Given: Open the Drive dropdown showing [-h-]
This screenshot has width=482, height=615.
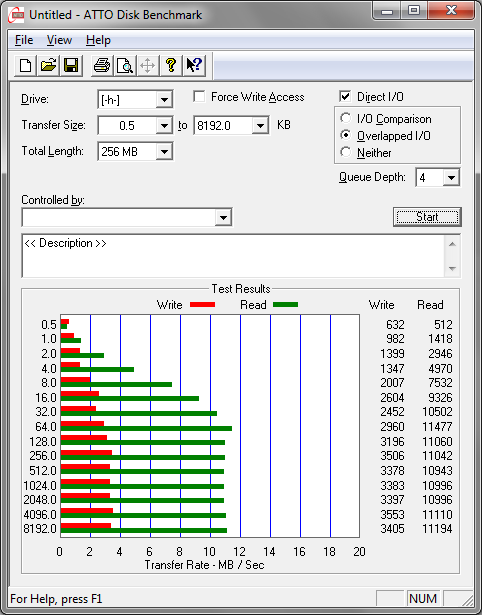Looking at the screenshot, I should click(164, 100).
